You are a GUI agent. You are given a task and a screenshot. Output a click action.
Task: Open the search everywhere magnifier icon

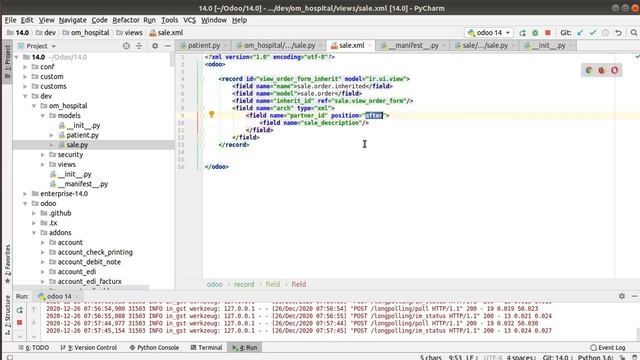click(x=633, y=33)
